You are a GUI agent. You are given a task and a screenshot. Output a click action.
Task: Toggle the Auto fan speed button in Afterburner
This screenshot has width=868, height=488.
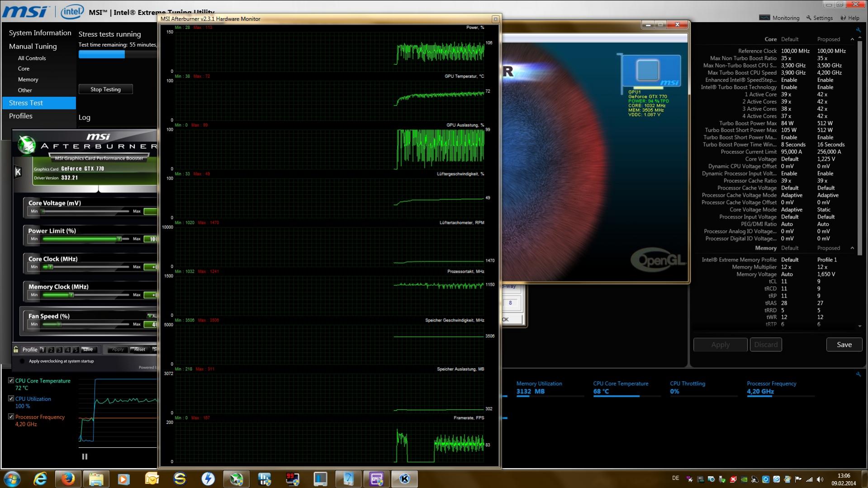152,316
